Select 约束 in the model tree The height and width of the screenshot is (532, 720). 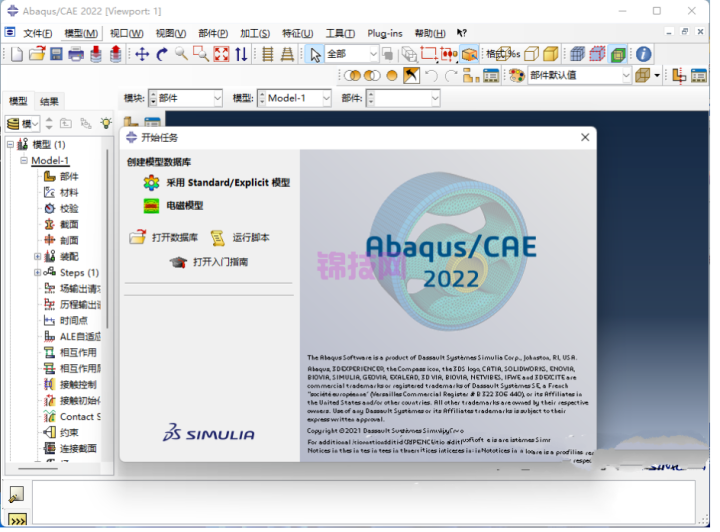[x=69, y=432]
